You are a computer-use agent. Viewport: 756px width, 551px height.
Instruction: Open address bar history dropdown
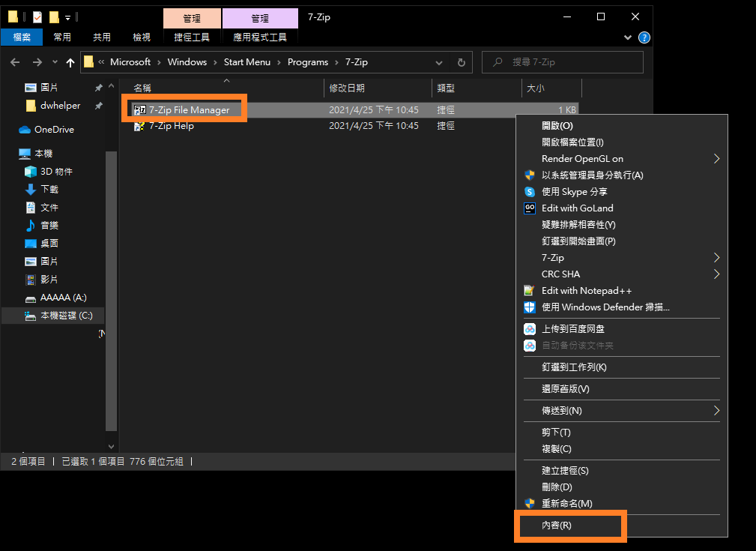(x=439, y=62)
